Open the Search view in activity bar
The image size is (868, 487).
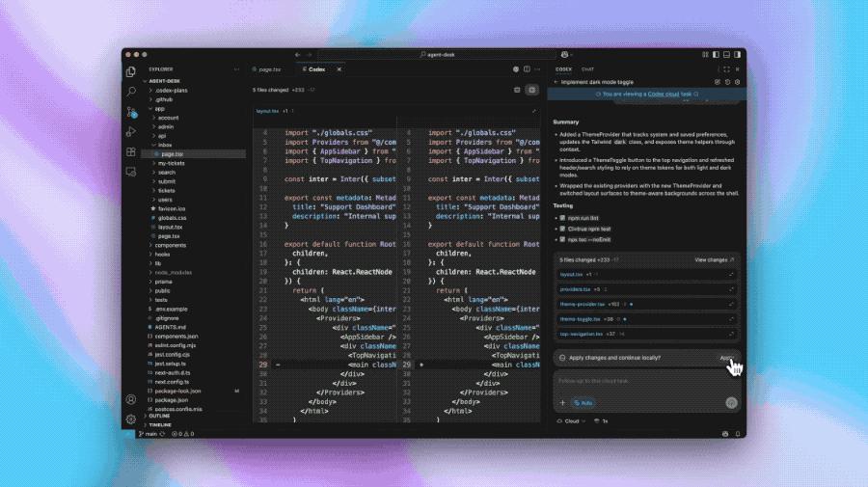click(x=131, y=91)
